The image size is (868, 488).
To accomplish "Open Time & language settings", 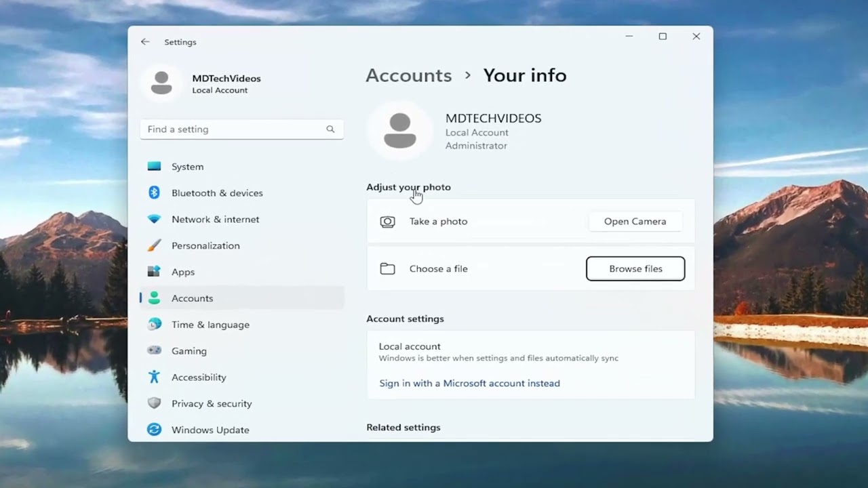I will pos(241,325).
